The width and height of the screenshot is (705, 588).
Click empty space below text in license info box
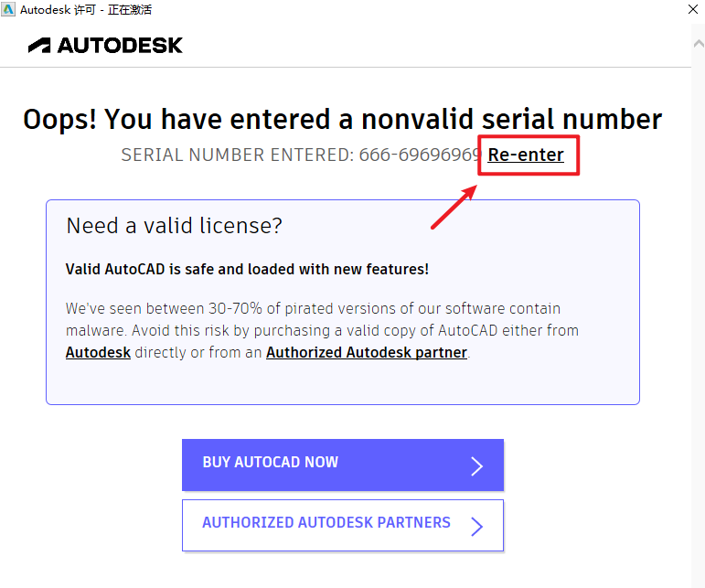click(342, 382)
